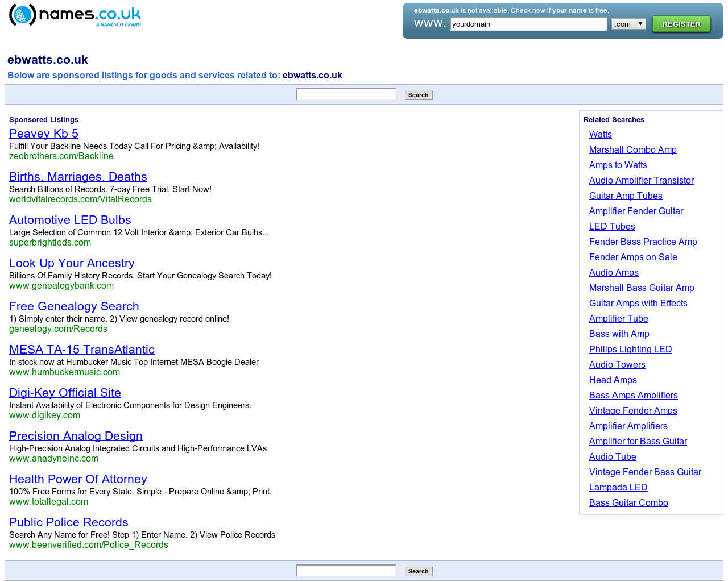Select Audio Amps related search
Screen dimensions: 728x582
pos(614,273)
